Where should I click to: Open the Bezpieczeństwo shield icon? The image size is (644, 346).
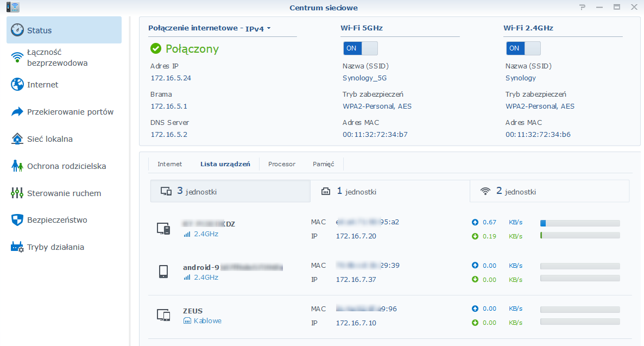17,220
